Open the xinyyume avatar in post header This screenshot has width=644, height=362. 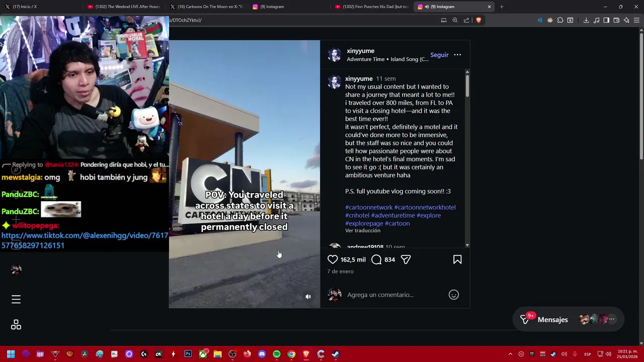pos(335,55)
